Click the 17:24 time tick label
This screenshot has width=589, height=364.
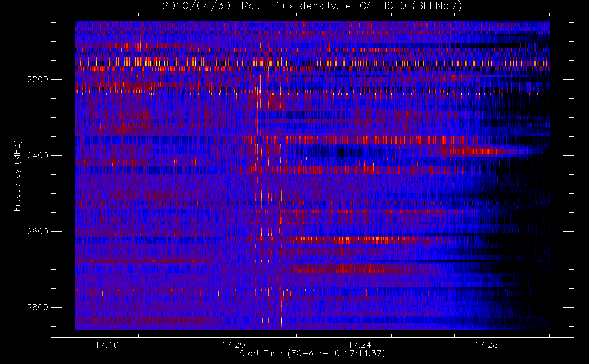(360, 345)
